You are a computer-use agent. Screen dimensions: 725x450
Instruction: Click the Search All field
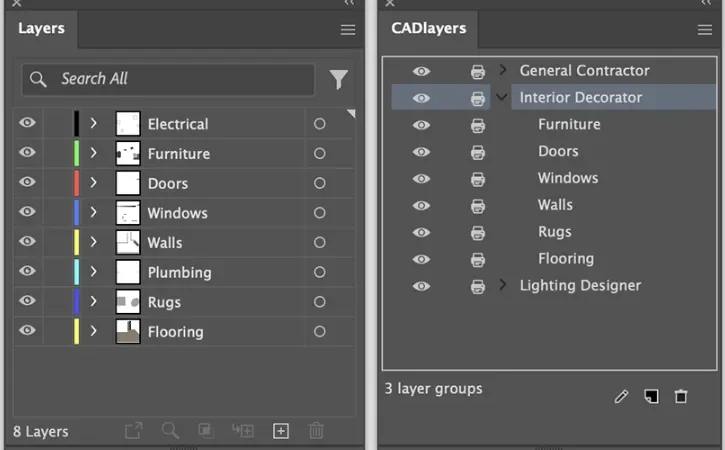point(168,80)
